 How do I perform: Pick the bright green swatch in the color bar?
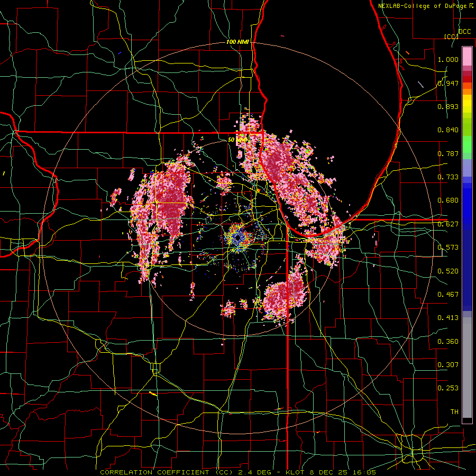pyautogui.click(x=467, y=144)
